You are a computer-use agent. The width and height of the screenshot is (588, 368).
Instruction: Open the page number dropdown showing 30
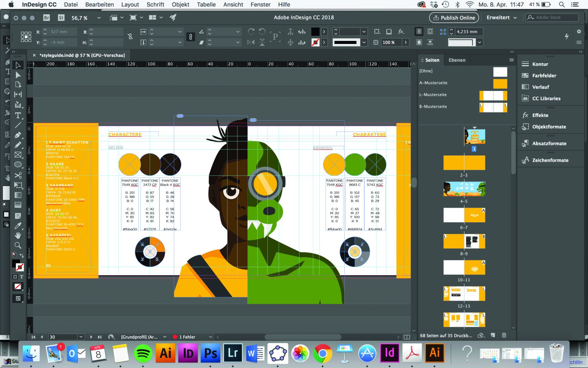pyautogui.click(x=81, y=337)
